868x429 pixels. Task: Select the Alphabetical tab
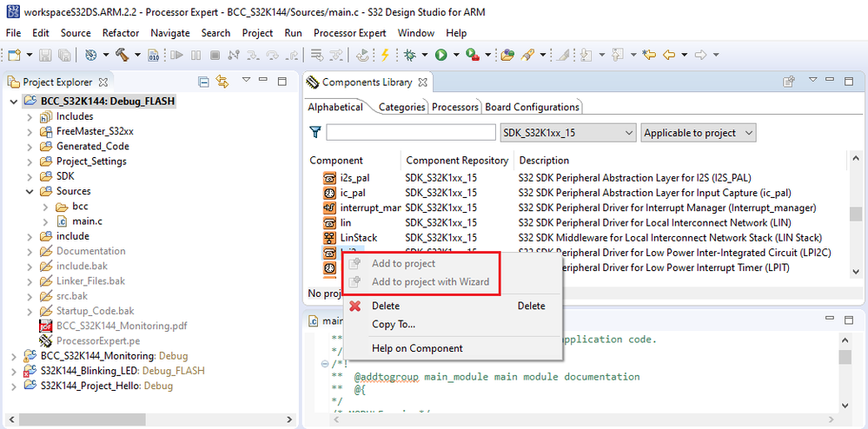click(335, 107)
